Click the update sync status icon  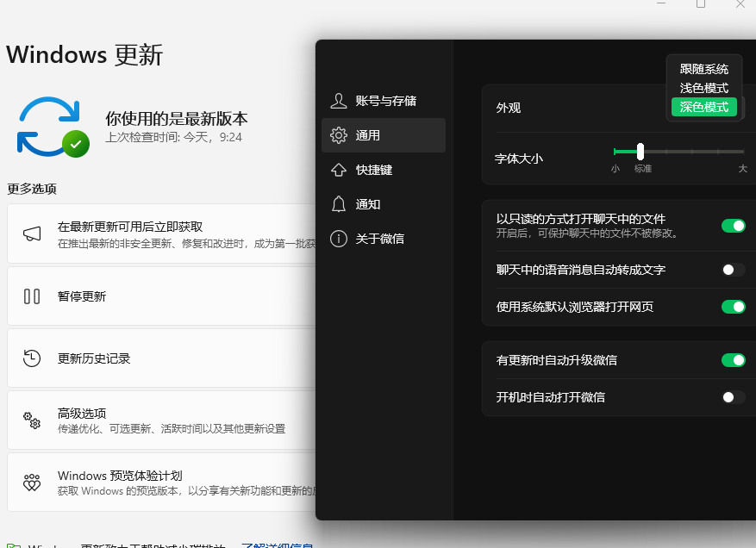(x=53, y=128)
